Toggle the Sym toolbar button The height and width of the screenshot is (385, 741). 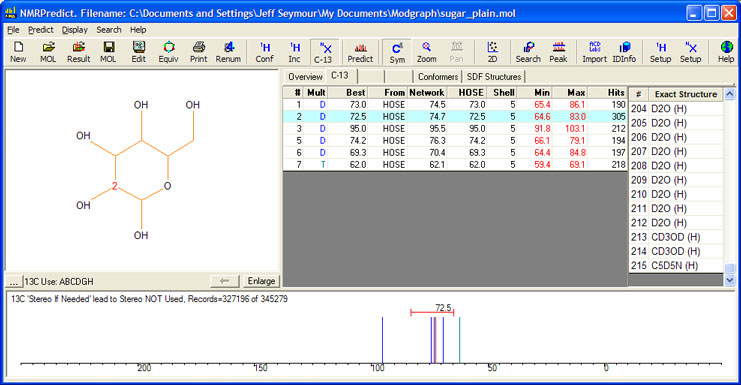coord(397,52)
